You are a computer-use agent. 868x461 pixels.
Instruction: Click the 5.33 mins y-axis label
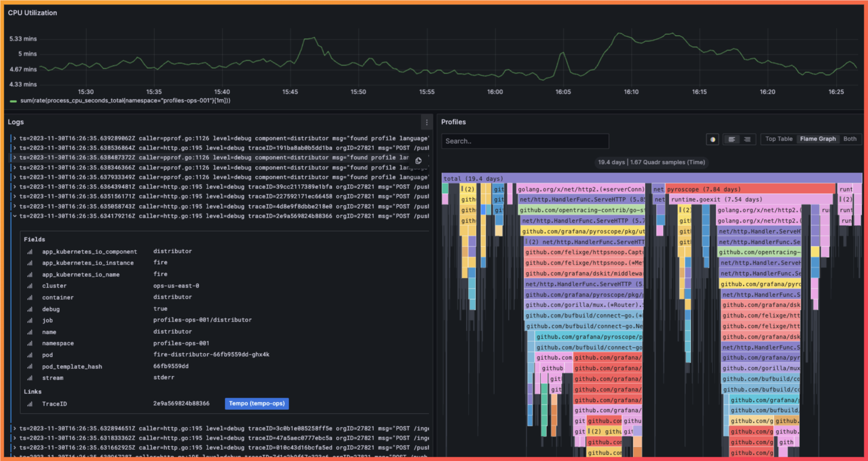point(23,39)
